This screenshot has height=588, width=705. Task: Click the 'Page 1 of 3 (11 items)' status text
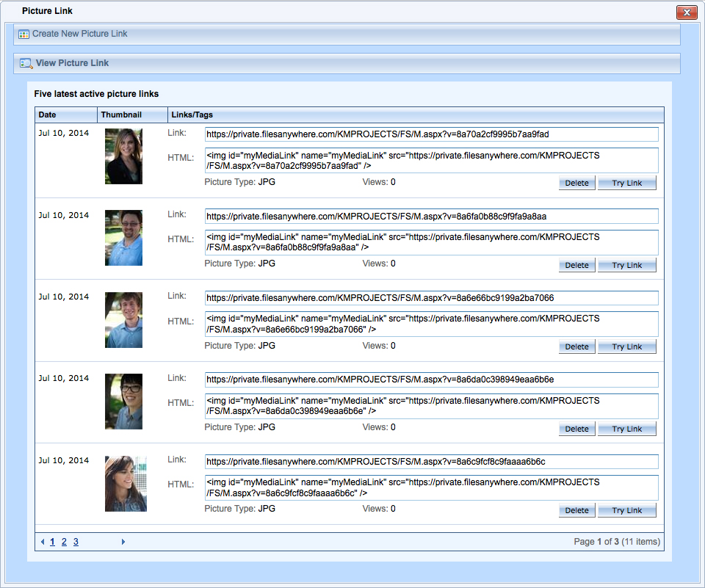(x=617, y=542)
